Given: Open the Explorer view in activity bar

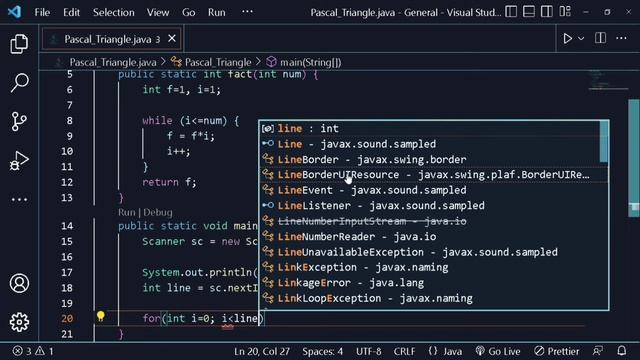Looking at the screenshot, I should pyautogui.click(x=19, y=44).
